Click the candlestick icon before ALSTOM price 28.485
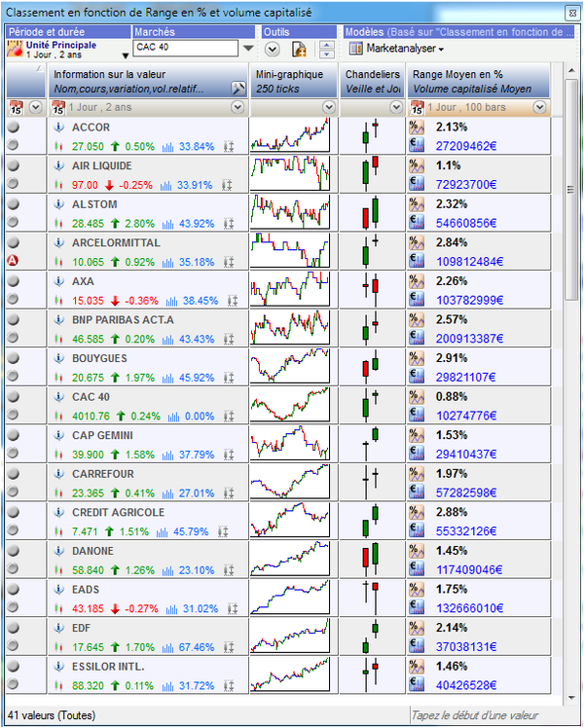 [x=58, y=224]
